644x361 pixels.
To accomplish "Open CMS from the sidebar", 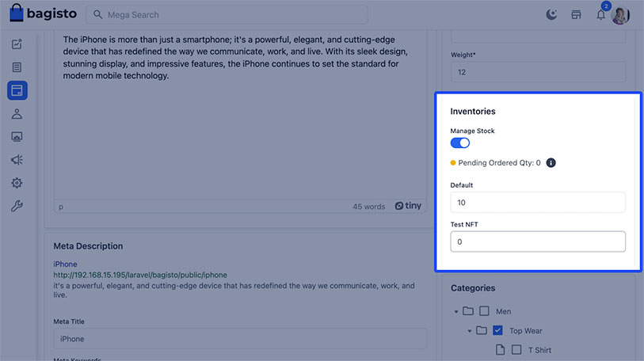I will [17, 137].
